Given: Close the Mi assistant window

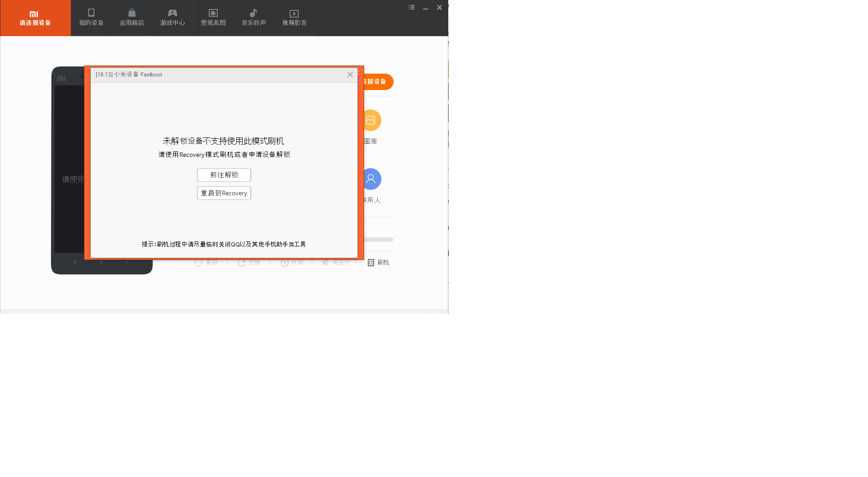Looking at the screenshot, I should [x=440, y=7].
